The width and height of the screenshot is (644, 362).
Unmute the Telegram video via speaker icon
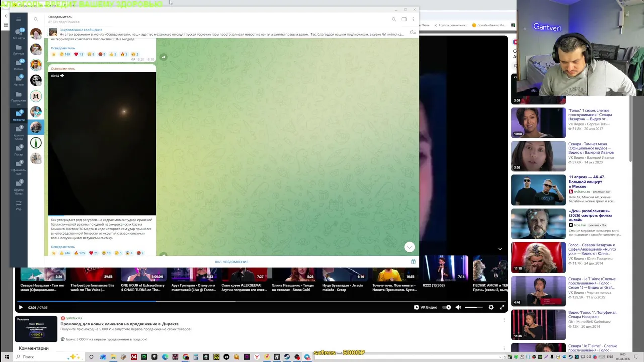[62, 76]
